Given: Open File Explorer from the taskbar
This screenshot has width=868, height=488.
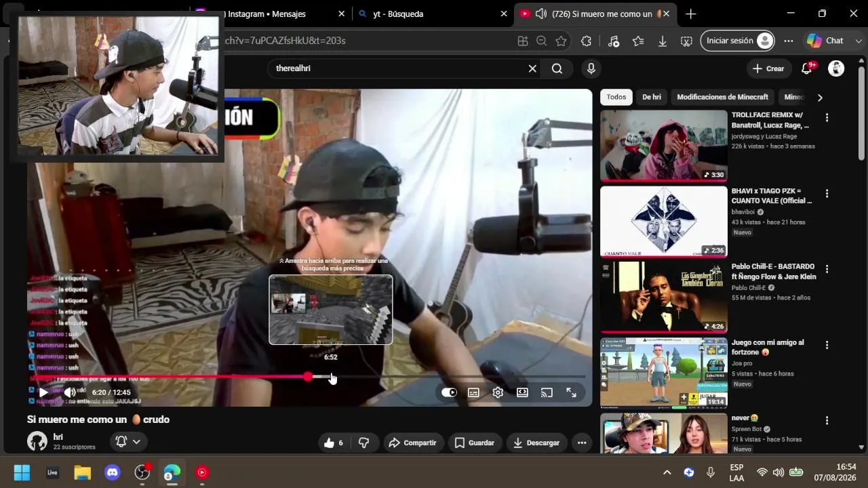Looking at the screenshot, I should click(82, 472).
